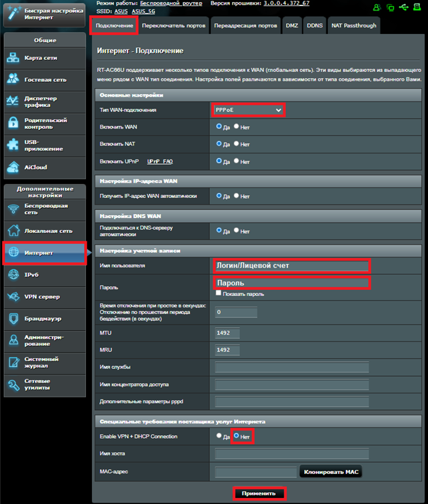The image size is (428, 504).
Task: Open Parental Control (Родительский контроль) lock icon
Action: point(14,123)
